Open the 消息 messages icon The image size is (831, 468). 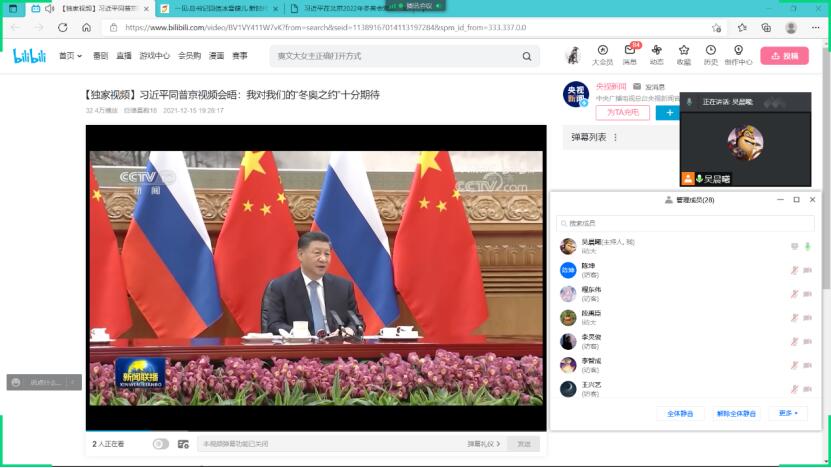[630, 53]
